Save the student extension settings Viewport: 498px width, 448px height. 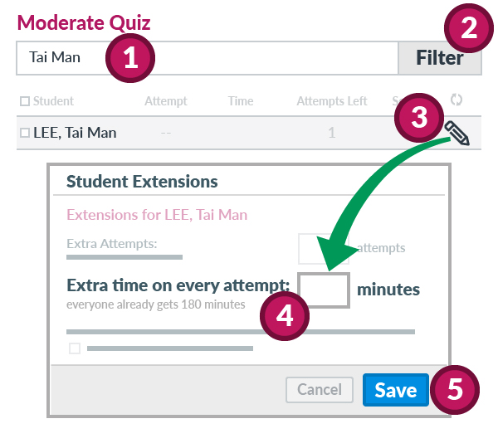[395, 390]
